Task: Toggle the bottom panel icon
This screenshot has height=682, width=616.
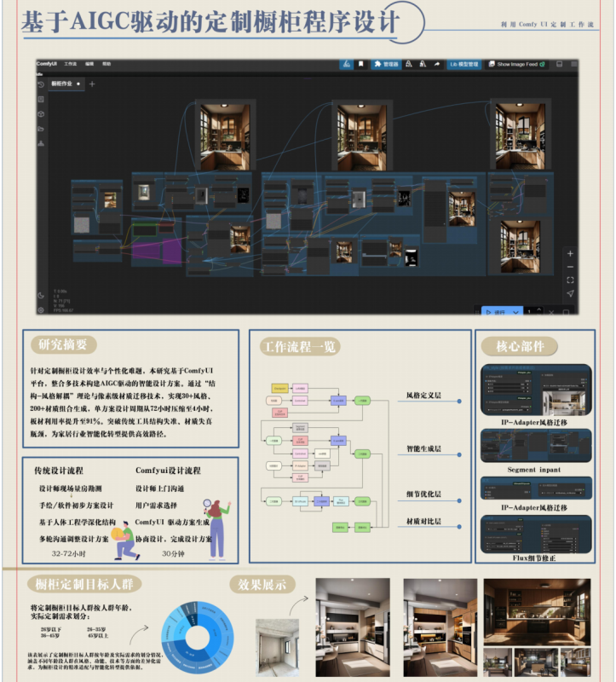Action: coord(560,64)
